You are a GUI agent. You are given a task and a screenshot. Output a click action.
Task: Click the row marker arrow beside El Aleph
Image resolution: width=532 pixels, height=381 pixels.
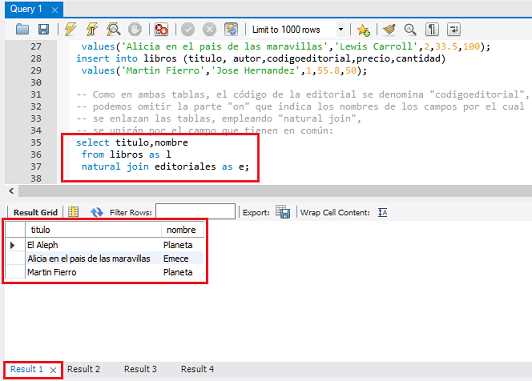point(13,245)
